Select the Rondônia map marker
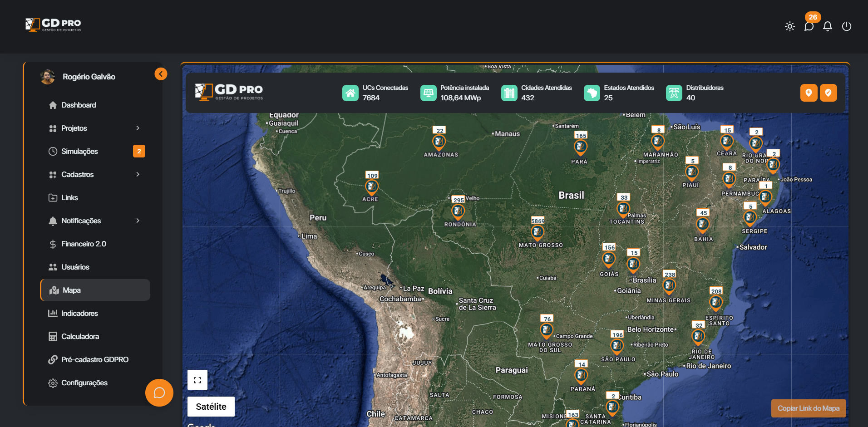868x427 pixels. [458, 211]
